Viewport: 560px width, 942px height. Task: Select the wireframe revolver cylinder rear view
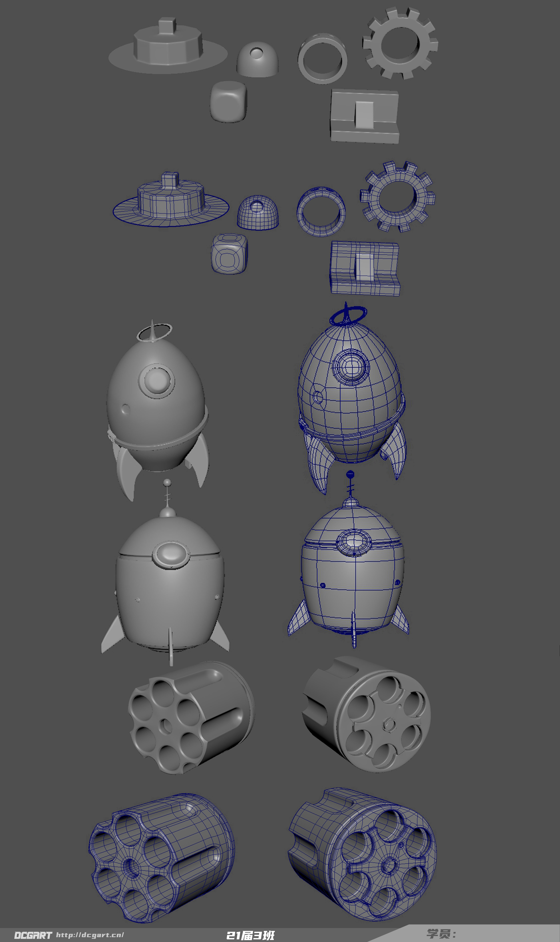pos(362,855)
